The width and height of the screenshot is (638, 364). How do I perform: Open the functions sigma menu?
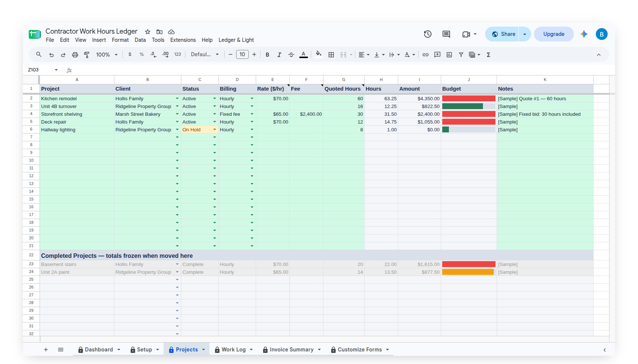[x=488, y=55]
